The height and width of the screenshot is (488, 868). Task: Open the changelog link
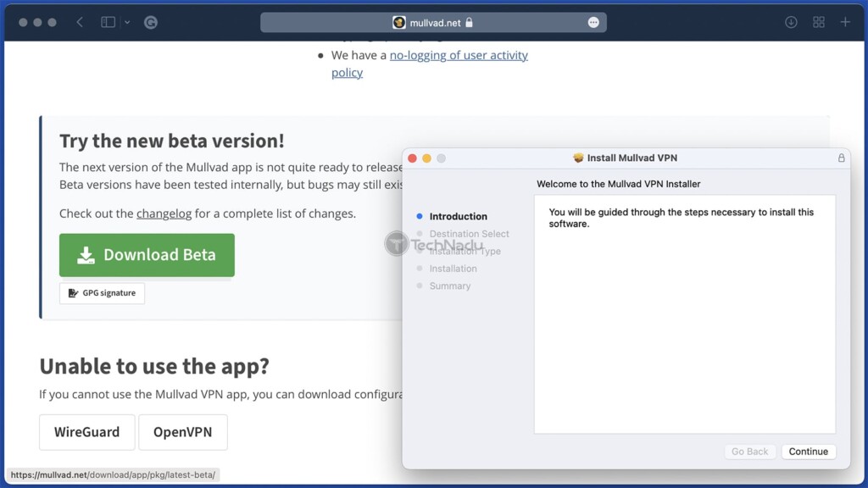[x=164, y=213]
